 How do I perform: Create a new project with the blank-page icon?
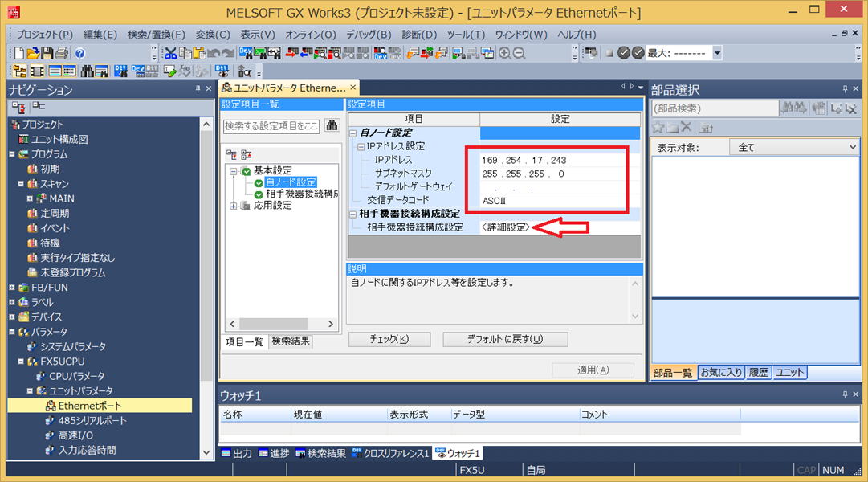point(18,53)
